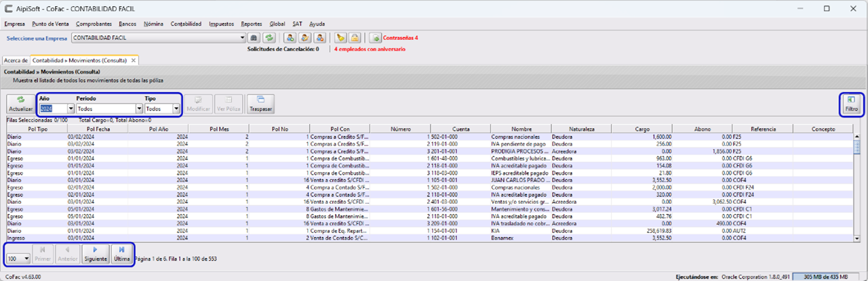Image resolution: width=868 pixels, height=281 pixels.
Task: Open the Contabilidad menu
Action: [186, 24]
